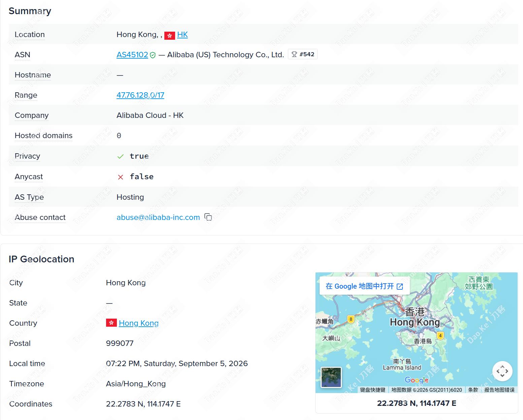
Task: Open the Hong Kong country link
Action: point(139,323)
